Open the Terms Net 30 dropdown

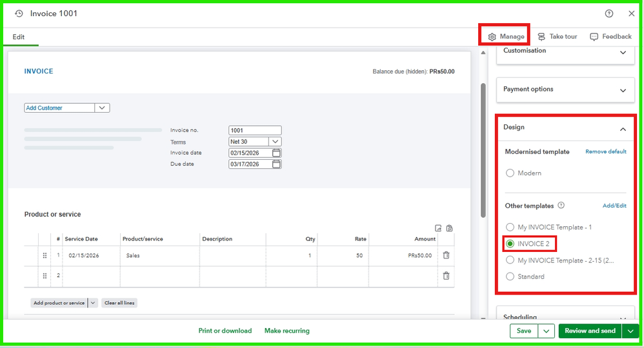point(275,142)
